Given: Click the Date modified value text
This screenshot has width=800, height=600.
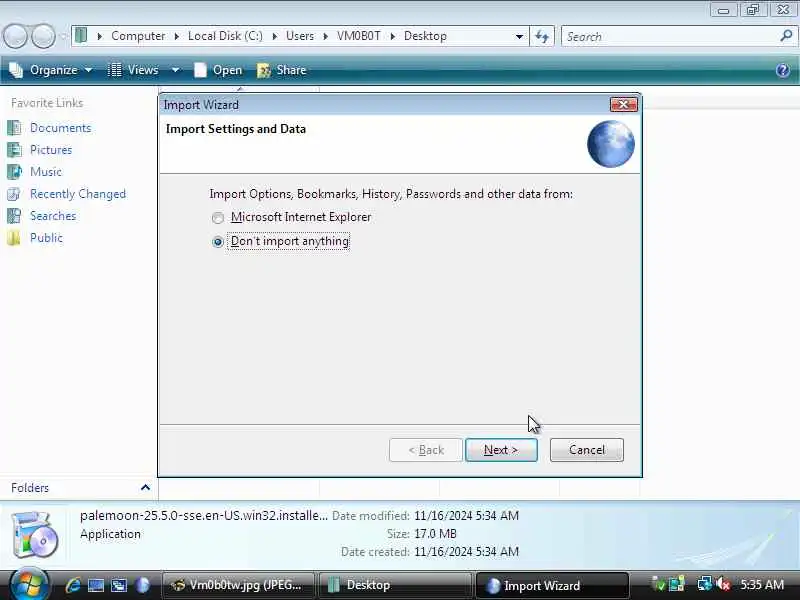Looking at the screenshot, I should point(466,516).
